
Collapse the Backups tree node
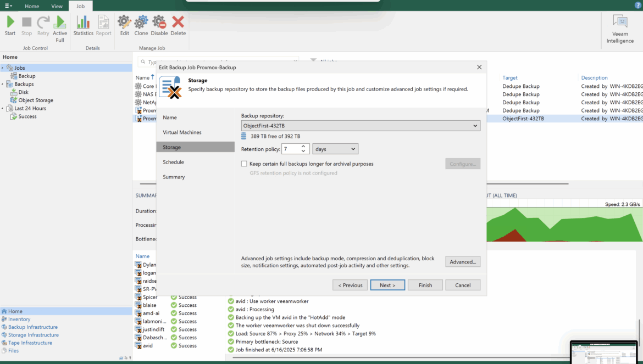coord(2,85)
